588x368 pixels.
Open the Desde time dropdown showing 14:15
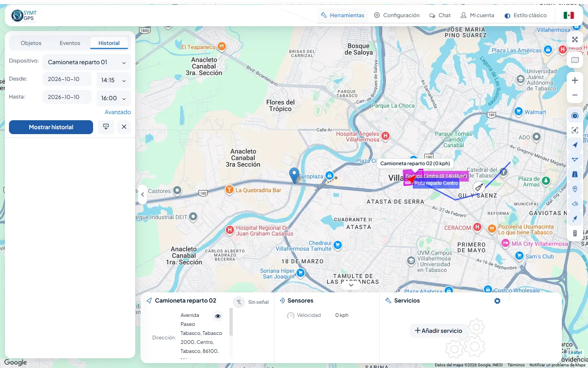(x=114, y=80)
